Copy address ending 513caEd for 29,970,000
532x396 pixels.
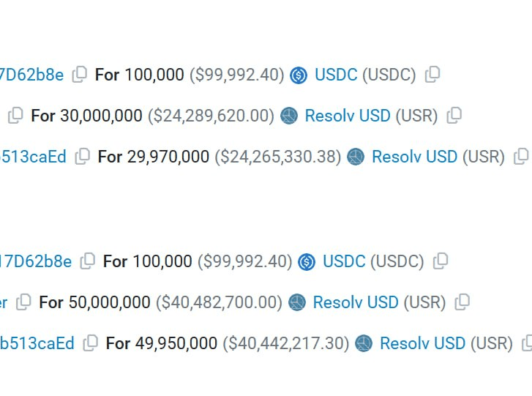tap(83, 156)
